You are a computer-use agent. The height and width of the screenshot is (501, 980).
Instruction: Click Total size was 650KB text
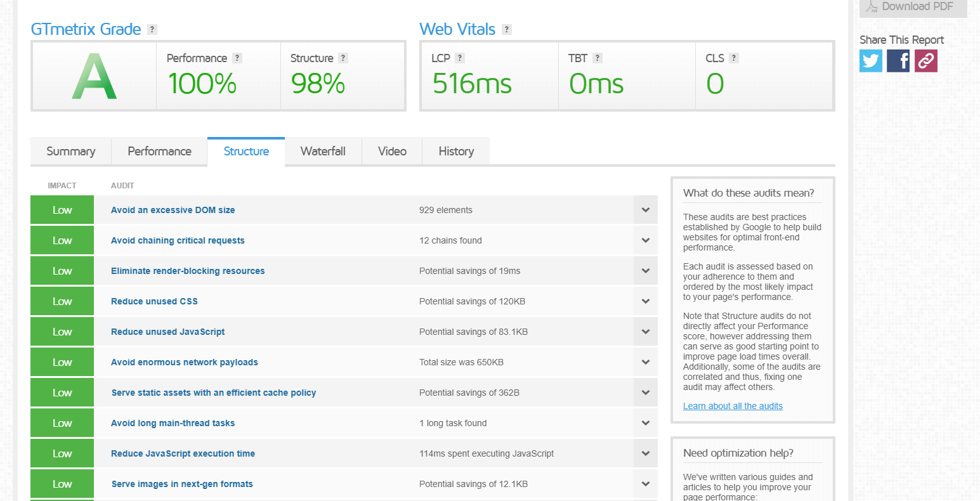(x=461, y=362)
